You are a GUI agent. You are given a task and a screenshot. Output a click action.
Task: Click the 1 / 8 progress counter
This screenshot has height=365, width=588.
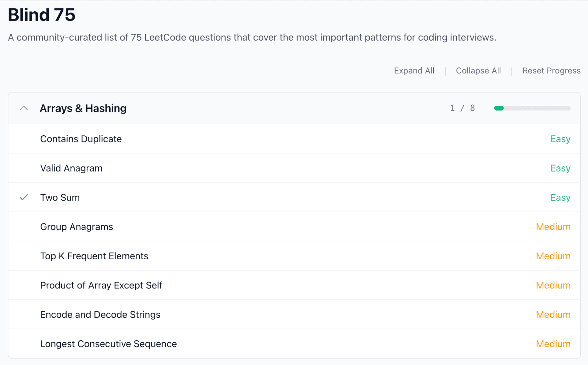point(462,108)
